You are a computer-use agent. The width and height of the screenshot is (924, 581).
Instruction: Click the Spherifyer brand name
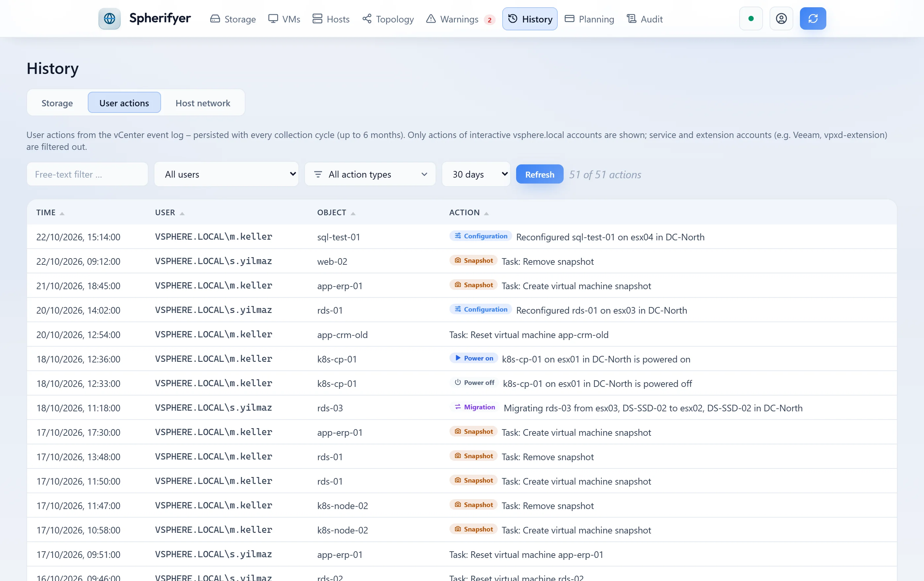pyautogui.click(x=160, y=18)
